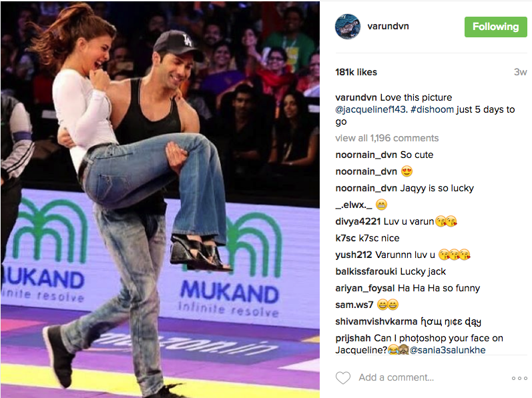Open ariyan_foysal's profile
The width and height of the screenshot is (532, 398).
[x=364, y=288]
